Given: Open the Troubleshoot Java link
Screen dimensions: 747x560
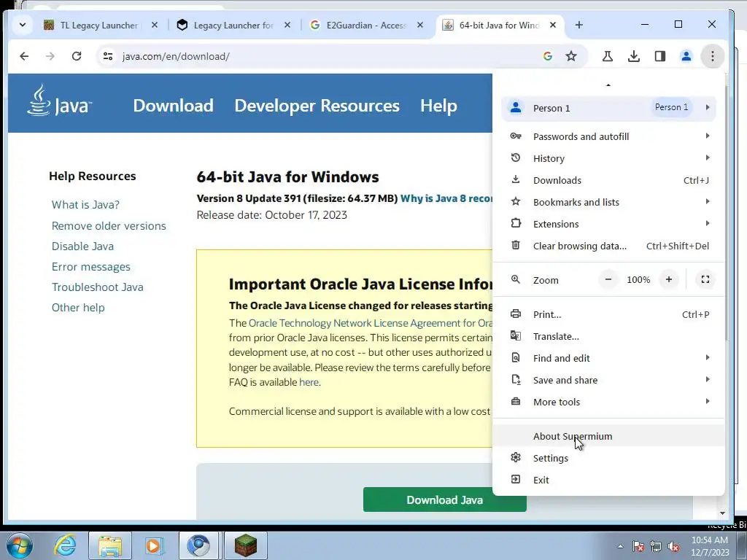Looking at the screenshot, I should (97, 287).
